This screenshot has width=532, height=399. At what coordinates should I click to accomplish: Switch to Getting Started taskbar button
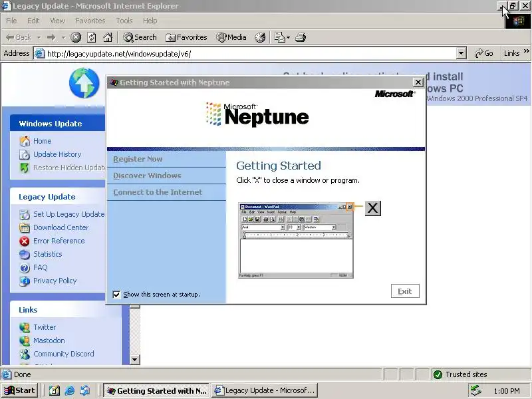[x=156, y=390]
